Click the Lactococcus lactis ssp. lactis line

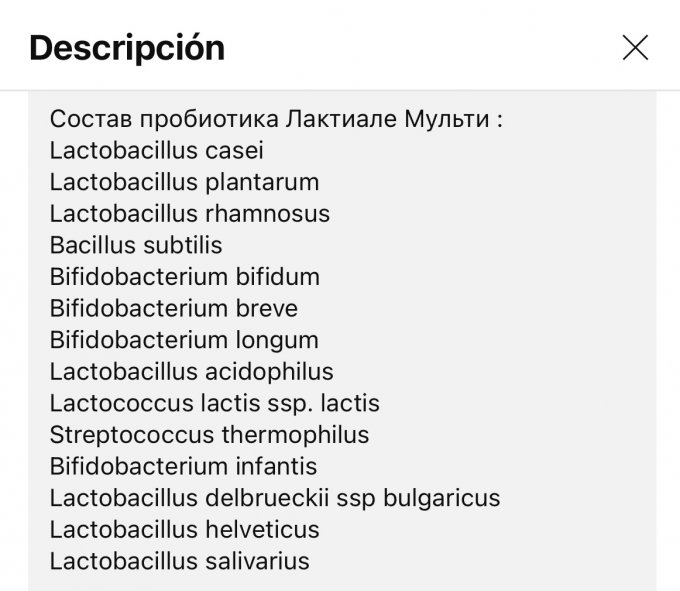[x=214, y=404]
